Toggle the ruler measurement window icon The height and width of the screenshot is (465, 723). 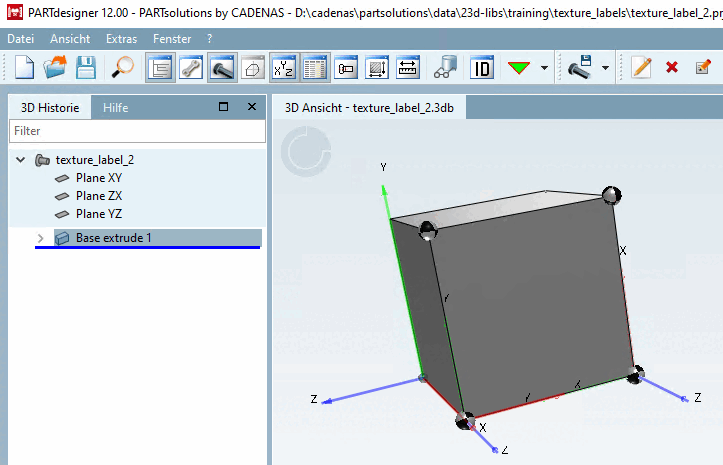tap(408, 68)
